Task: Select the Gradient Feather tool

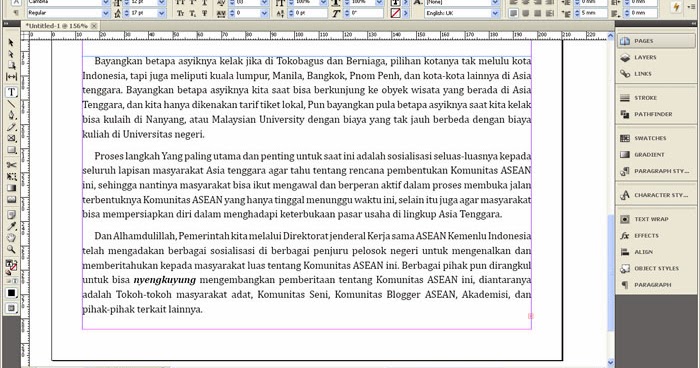Action: click(x=11, y=200)
